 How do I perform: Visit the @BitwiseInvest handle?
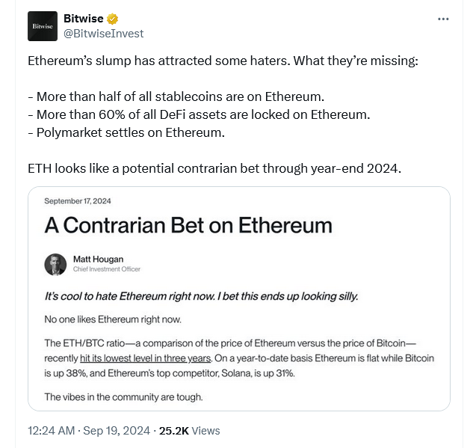click(x=104, y=34)
